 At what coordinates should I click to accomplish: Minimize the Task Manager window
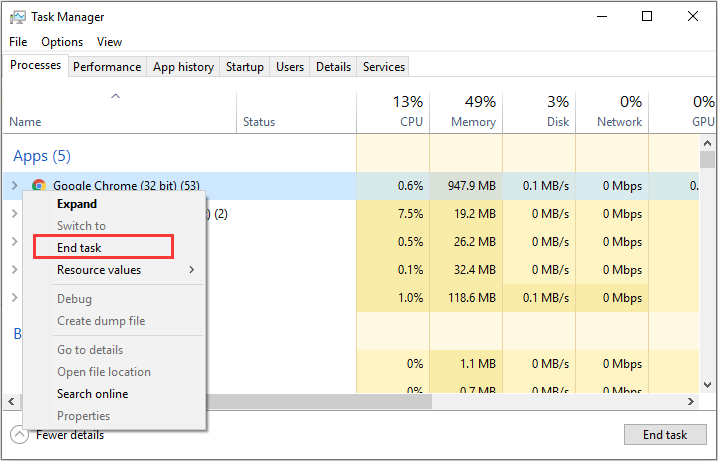click(x=602, y=16)
